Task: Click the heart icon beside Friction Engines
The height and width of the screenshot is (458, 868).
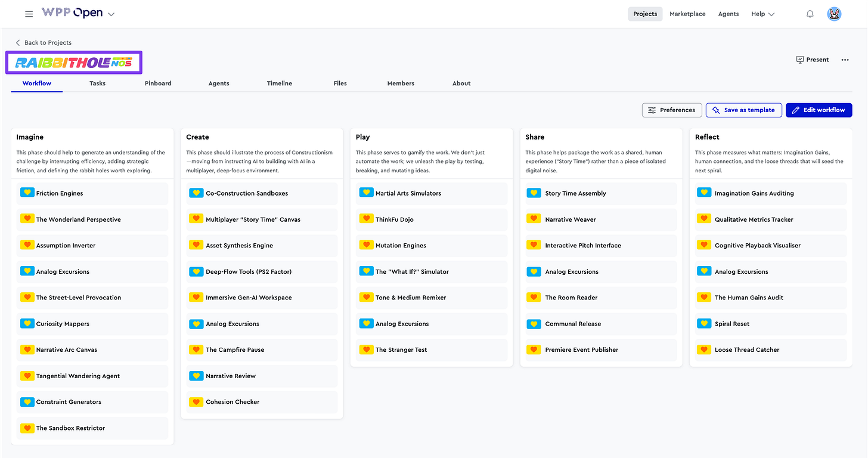Action: [x=27, y=193]
